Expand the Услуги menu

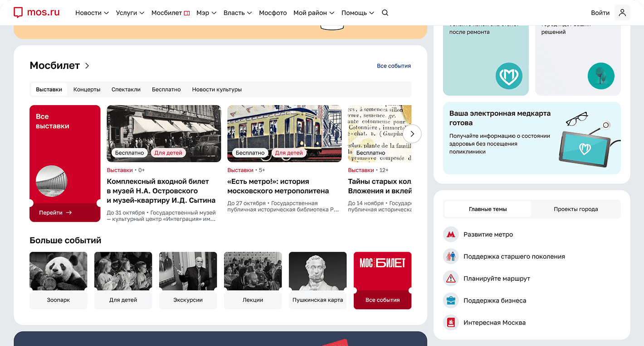click(130, 13)
